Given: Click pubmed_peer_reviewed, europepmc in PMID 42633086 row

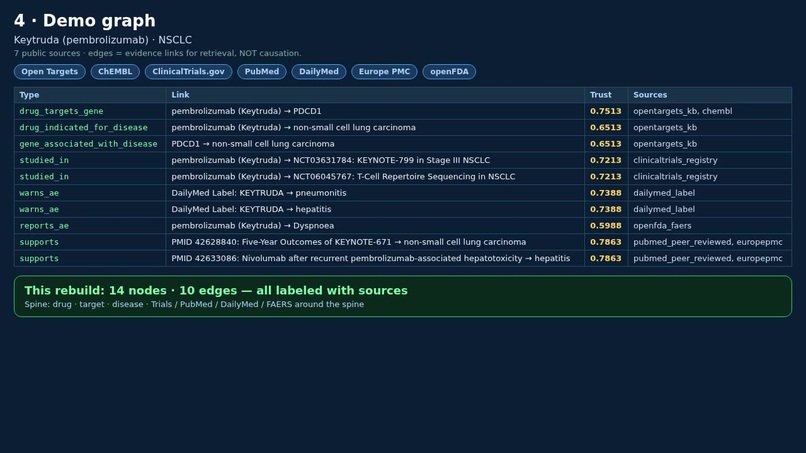Looking at the screenshot, I should pos(708,259).
